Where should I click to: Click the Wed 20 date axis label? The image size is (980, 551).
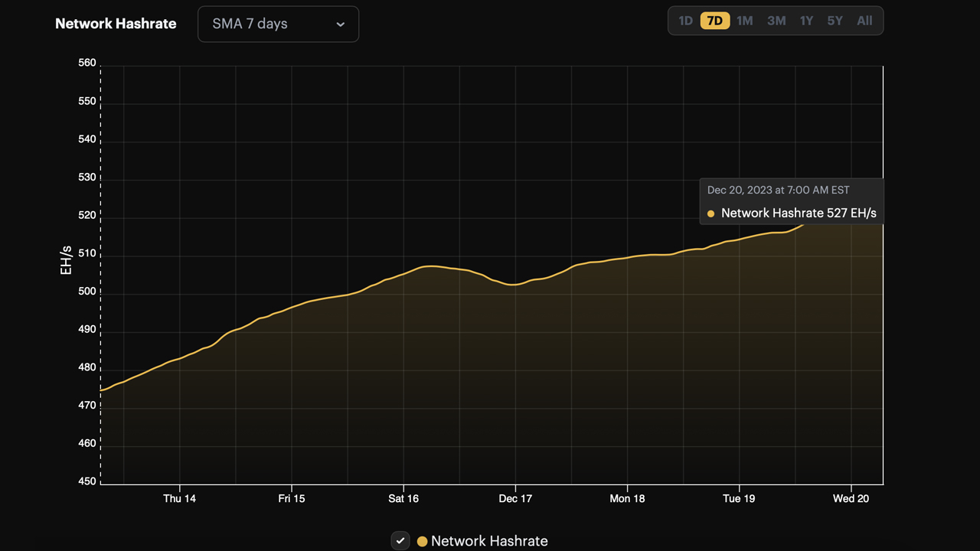click(x=851, y=498)
